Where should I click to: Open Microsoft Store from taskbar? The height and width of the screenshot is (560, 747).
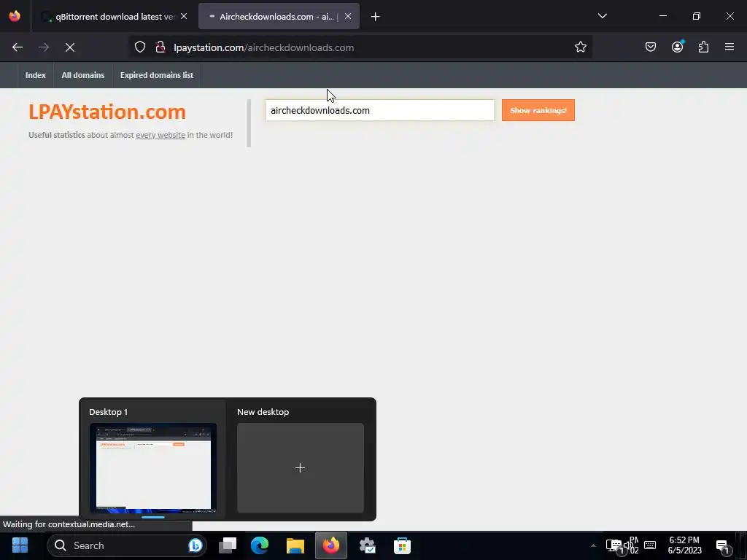pos(403,545)
